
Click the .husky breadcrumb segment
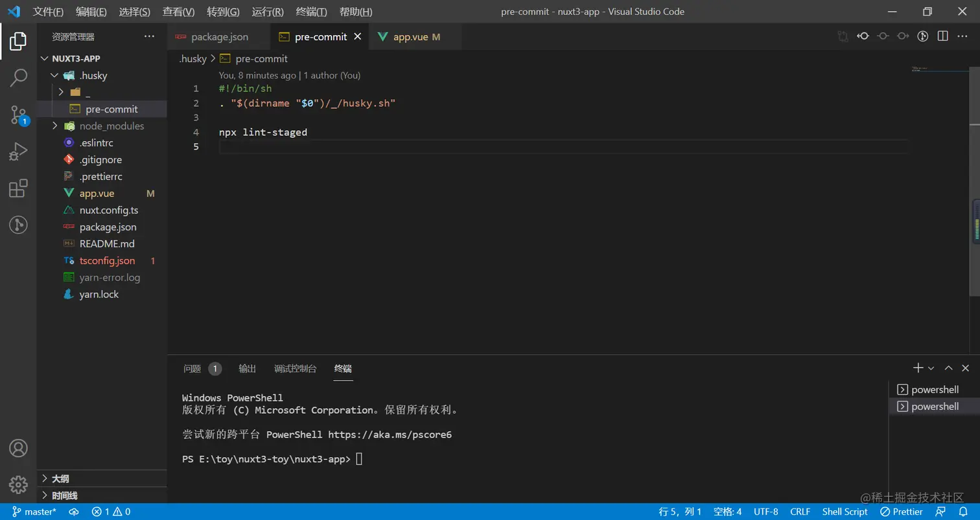(x=192, y=58)
